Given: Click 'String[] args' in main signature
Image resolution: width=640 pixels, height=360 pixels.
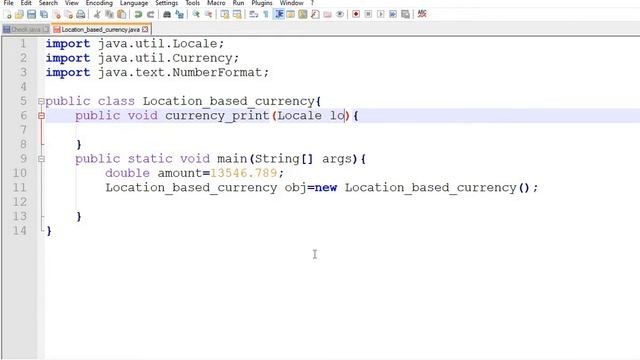Looking at the screenshot, I should [303, 159].
